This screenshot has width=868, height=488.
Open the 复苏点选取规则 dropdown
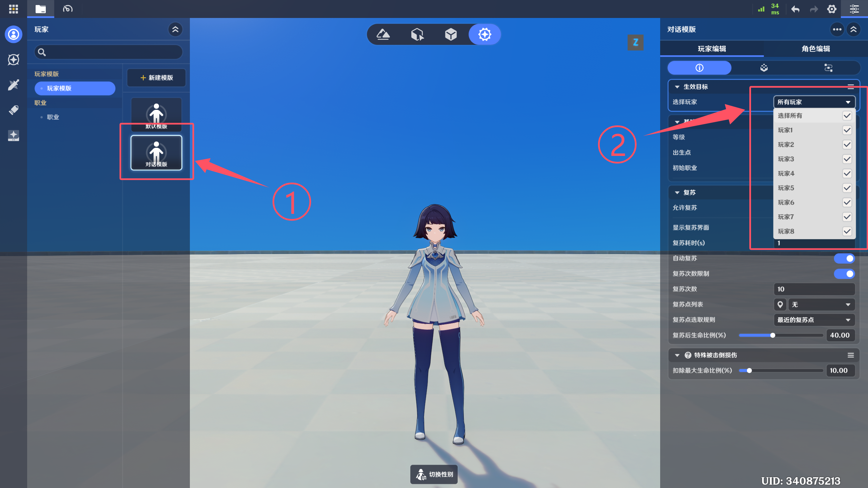(814, 320)
